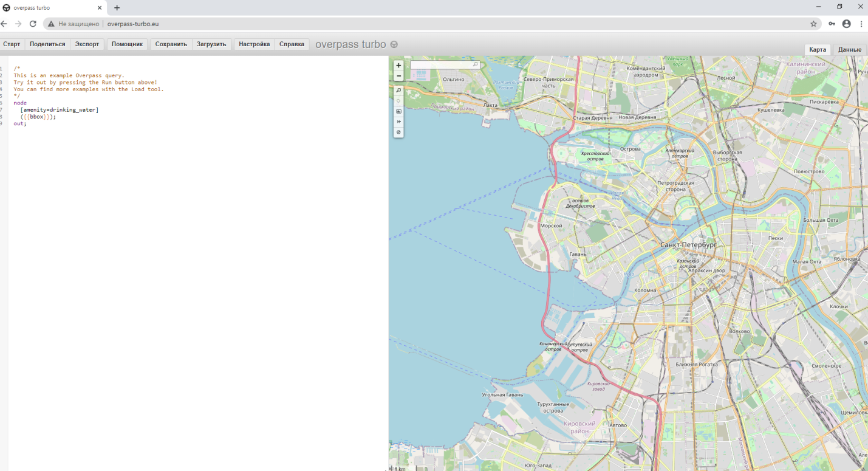Open the password key icon in address bar
Viewport: 868px width, 471px height.
coord(832,24)
